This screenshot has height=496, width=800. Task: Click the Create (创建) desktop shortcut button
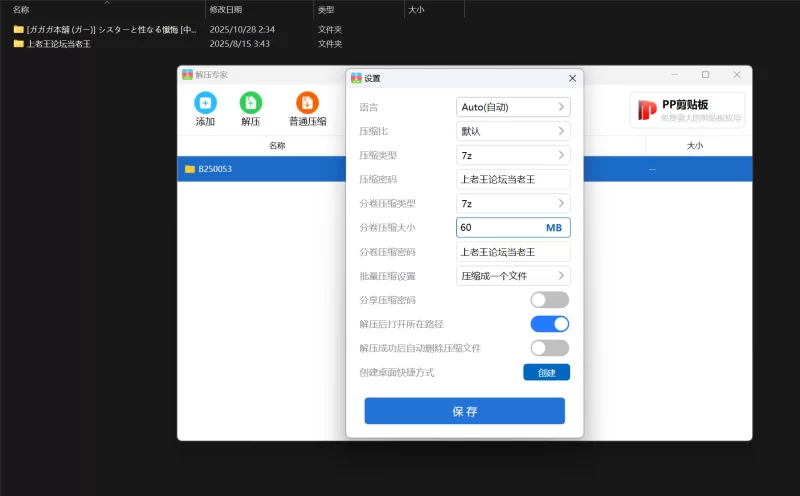coord(546,372)
